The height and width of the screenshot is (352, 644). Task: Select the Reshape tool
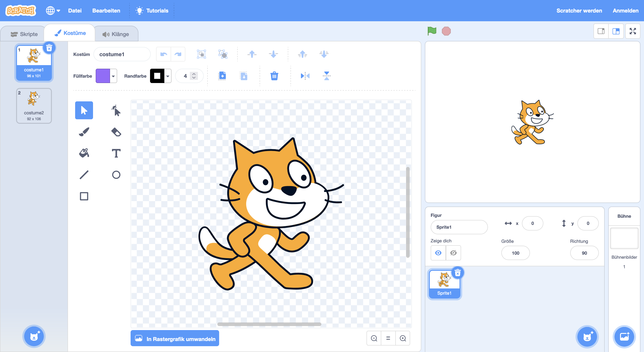pos(116,110)
